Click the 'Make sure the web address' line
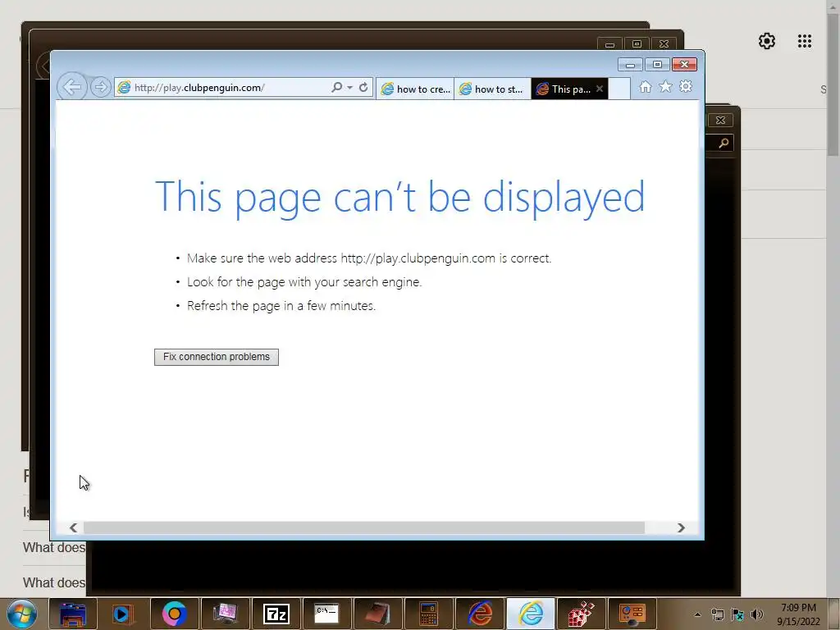This screenshot has height=630, width=840. (369, 258)
